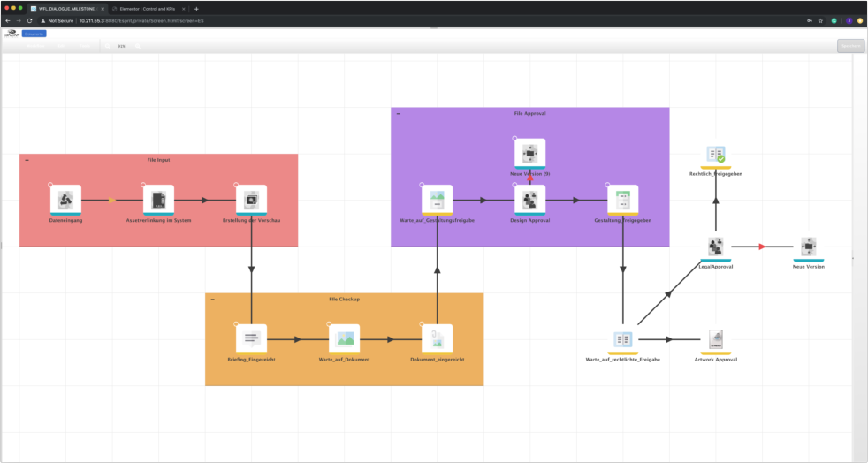Select the Warte_auf_Dokument image node
Viewport: 868px width, 463px height.
(x=345, y=338)
